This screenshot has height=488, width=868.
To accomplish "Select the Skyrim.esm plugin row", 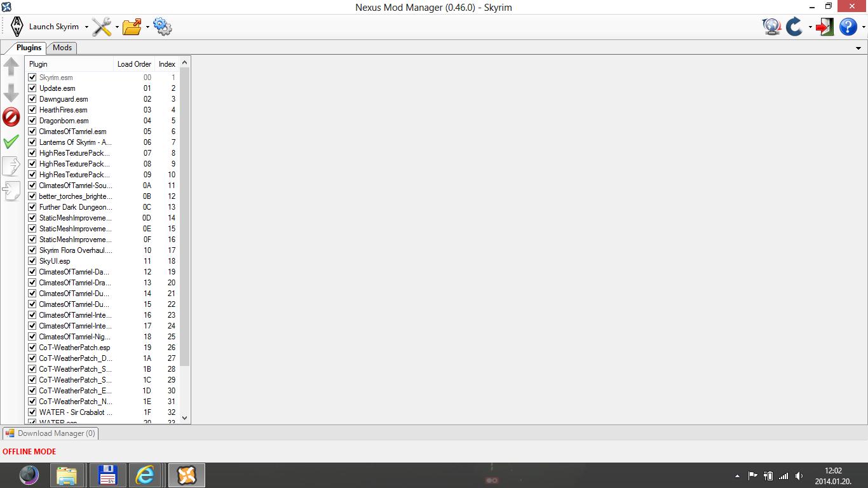I will point(102,78).
